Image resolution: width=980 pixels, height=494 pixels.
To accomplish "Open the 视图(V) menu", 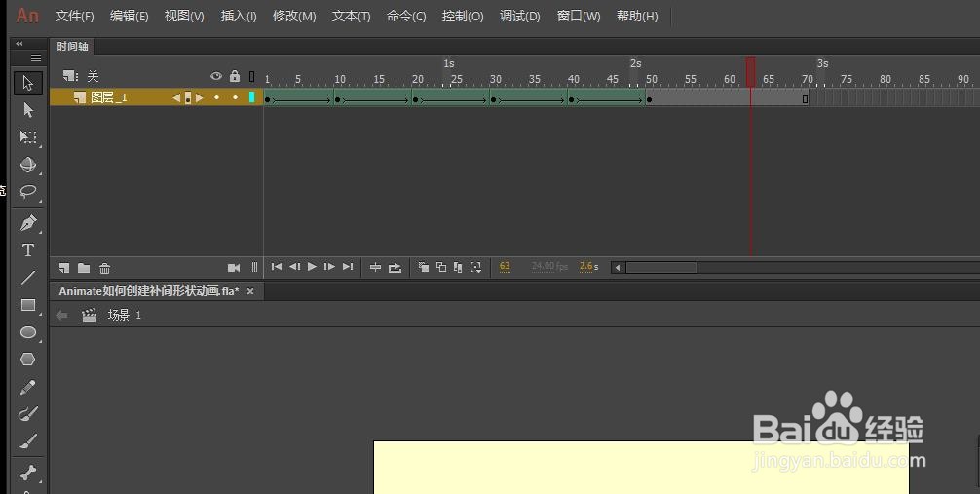I will pos(184,17).
